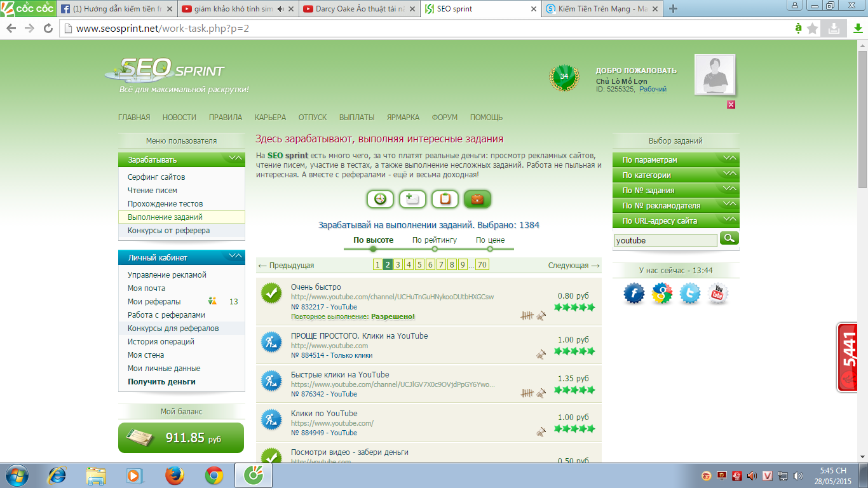Open the Серфинг сайтов link
The width and height of the screenshot is (868, 488).
coord(156,177)
